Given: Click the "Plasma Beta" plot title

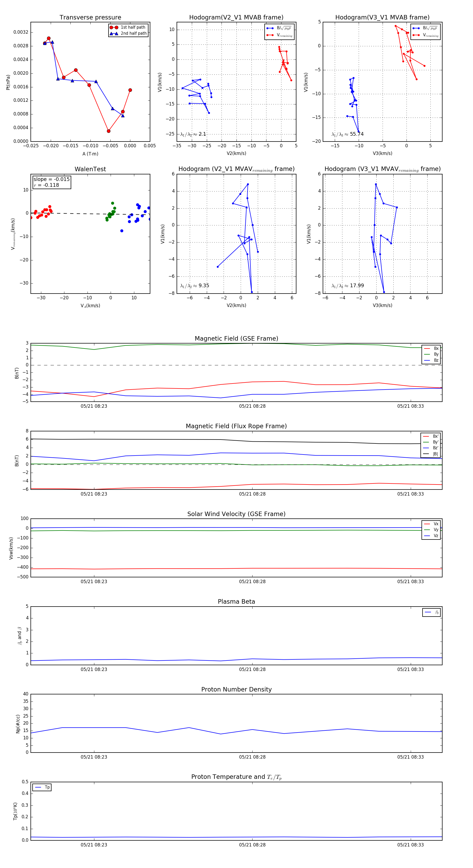Looking at the screenshot, I should click(x=236, y=602).
